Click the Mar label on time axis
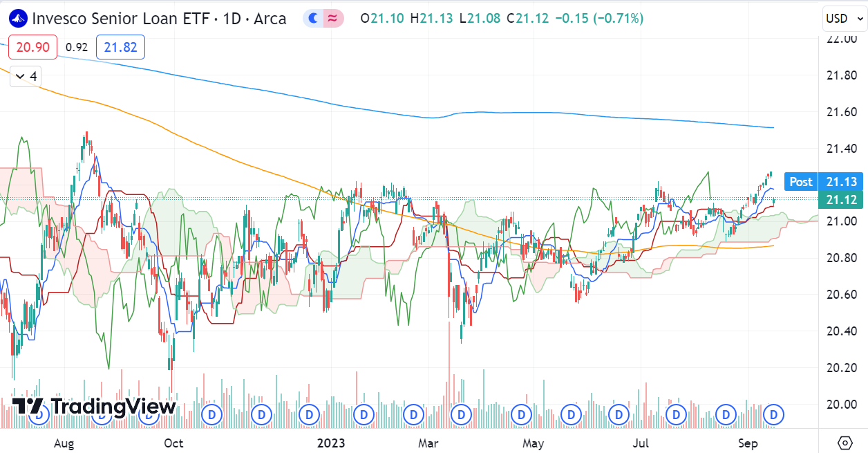The width and height of the screenshot is (868, 453). pyautogui.click(x=430, y=443)
